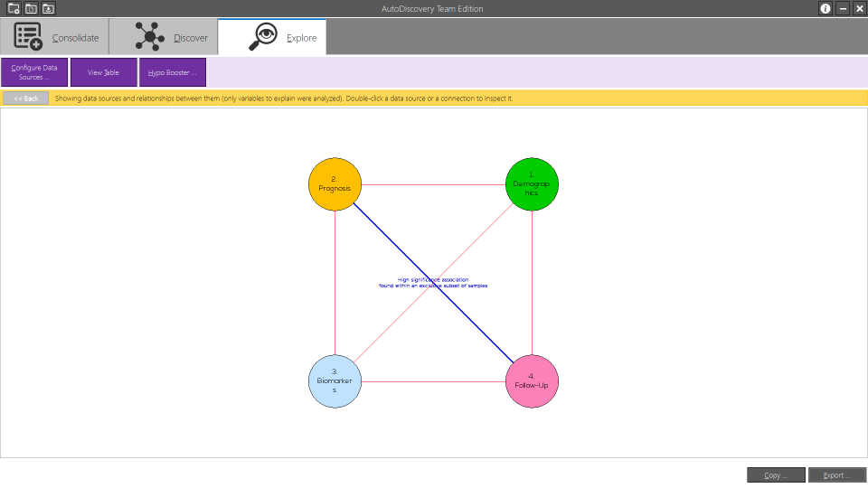Switch to the Discover tab
The width and height of the screenshot is (868, 488).
pos(164,37)
